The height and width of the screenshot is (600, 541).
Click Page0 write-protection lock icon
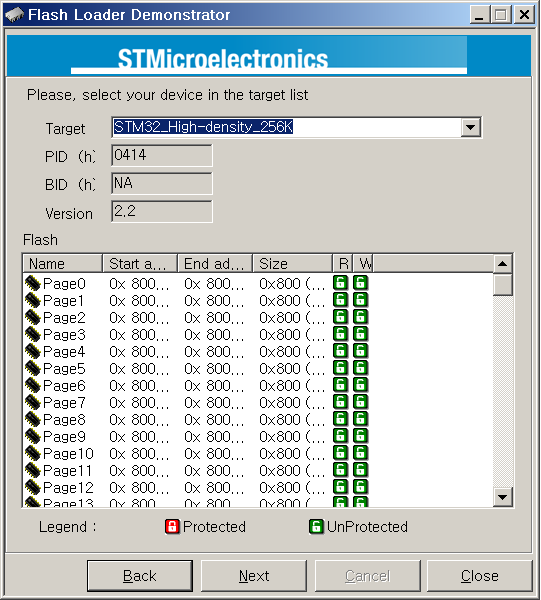[x=360, y=283]
